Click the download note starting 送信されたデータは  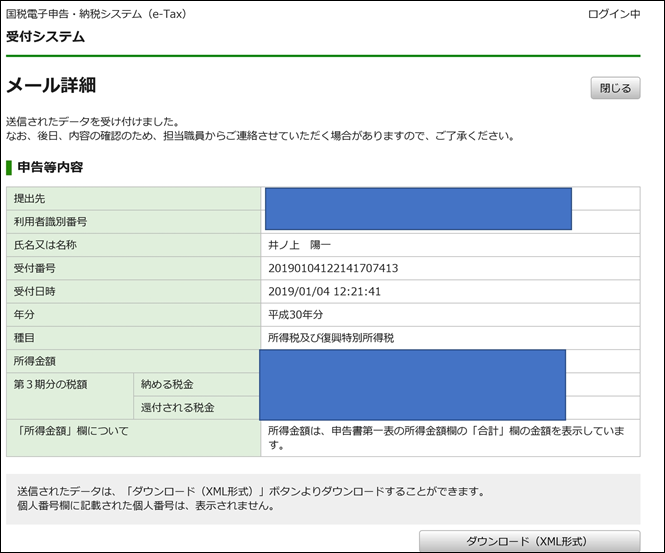(251, 492)
